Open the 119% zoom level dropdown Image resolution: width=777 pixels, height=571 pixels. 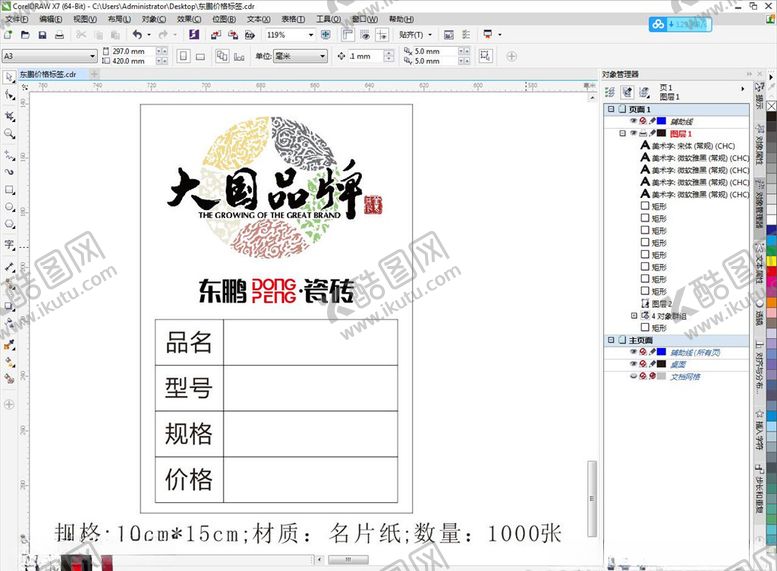click(x=311, y=35)
